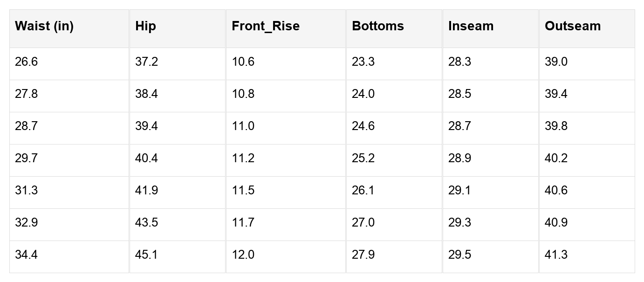
Task: Click the inseam cell 28.9
Action: pyautogui.click(x=459, y=158)
